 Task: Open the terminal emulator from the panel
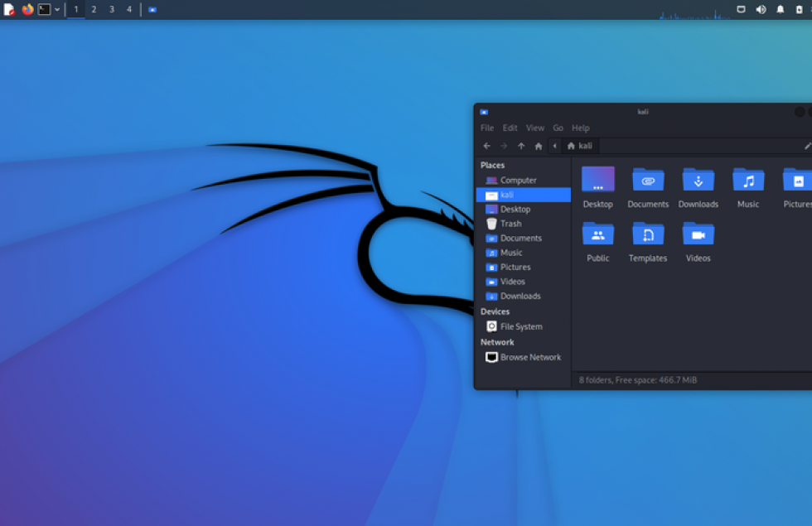pyautogui.click(x=45, y=9)
